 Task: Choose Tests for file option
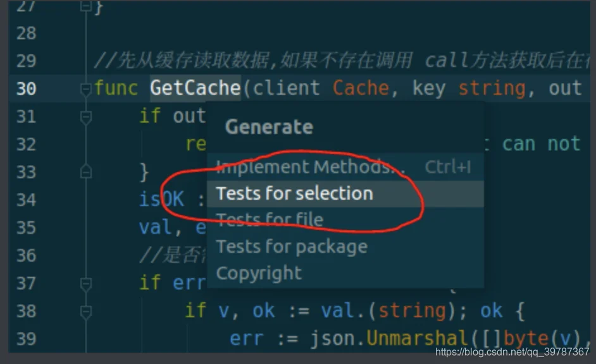pos(345,220)
